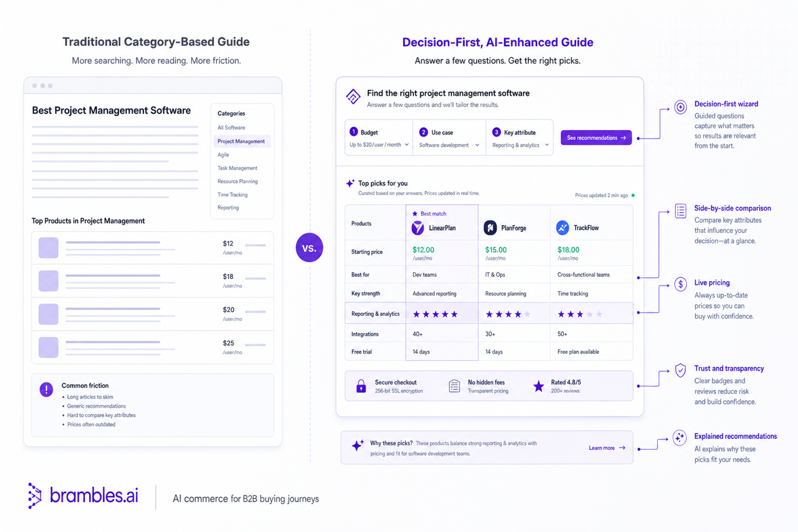The height and width of the screenshot is (532, 798).
Task: Click the $18 /user/mo price in product list
Action: pos(232,281)
